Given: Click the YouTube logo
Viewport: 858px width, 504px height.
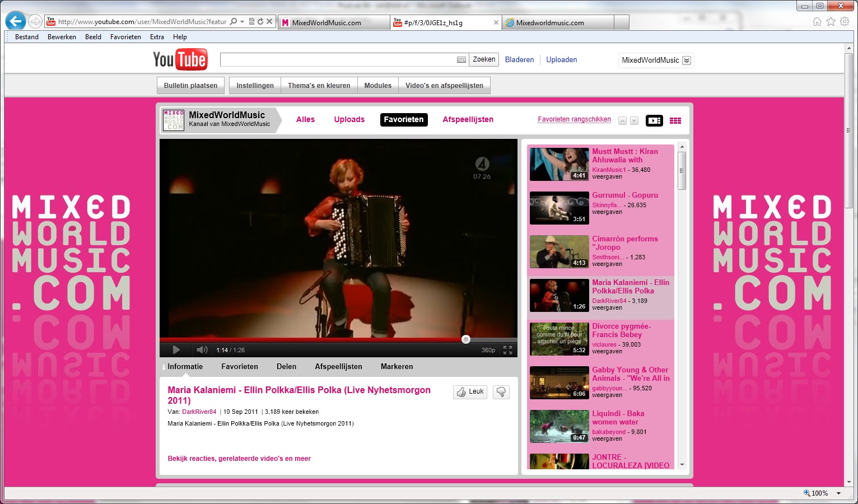Looking at the screenshot, I should tap(180, 59).
